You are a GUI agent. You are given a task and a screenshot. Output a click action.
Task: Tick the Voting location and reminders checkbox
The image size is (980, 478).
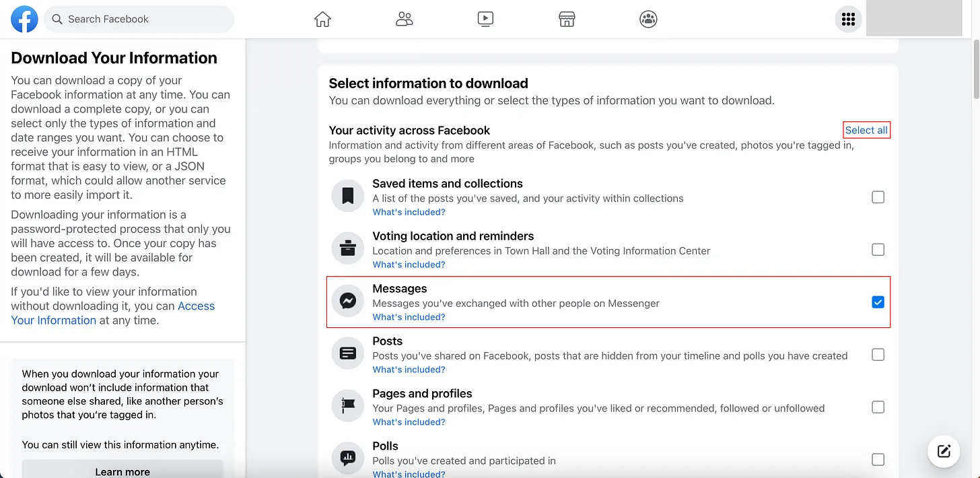(x=878, y=250)
